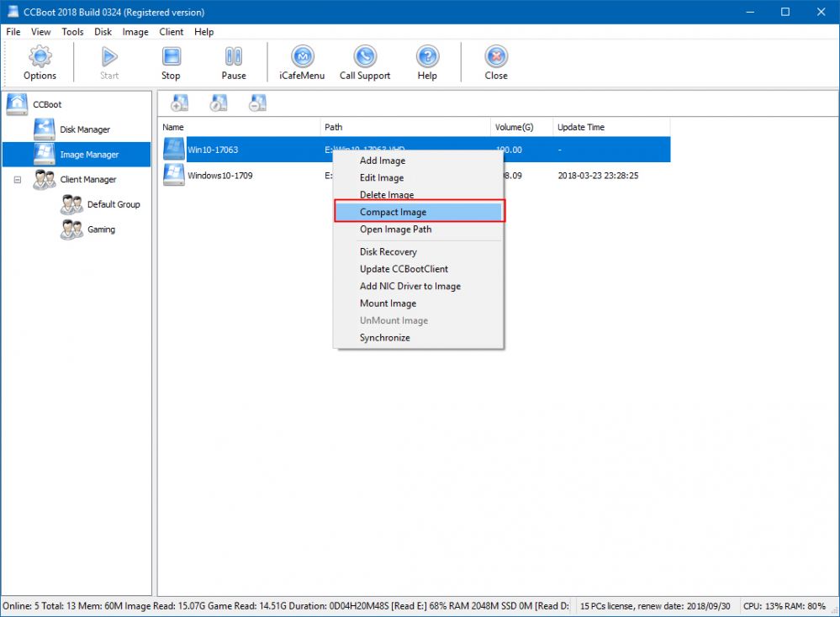Open the Disk menu
The height and width of the screenshot is (617, 840).
pos(103,32)
